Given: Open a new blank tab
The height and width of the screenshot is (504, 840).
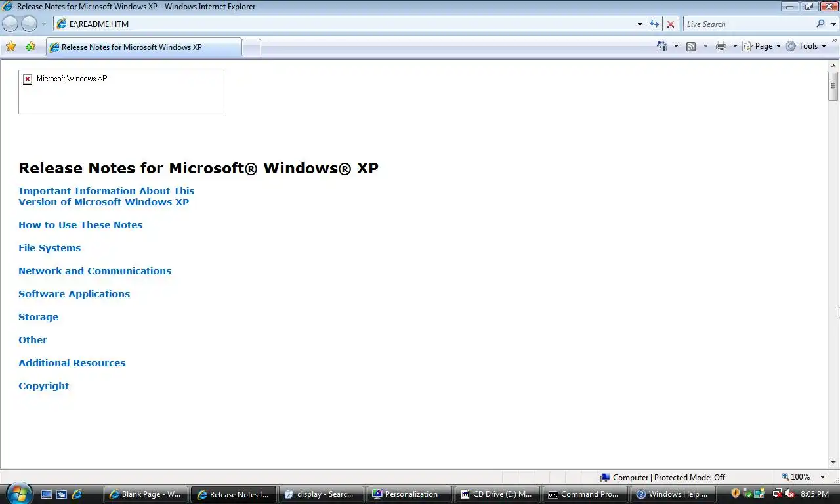Looking at the screenshot, I should (251, 47).
